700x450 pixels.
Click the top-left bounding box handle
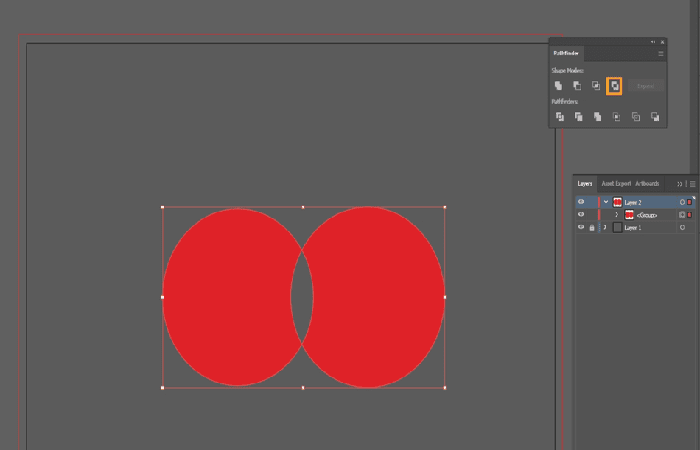tap(162, 207)
